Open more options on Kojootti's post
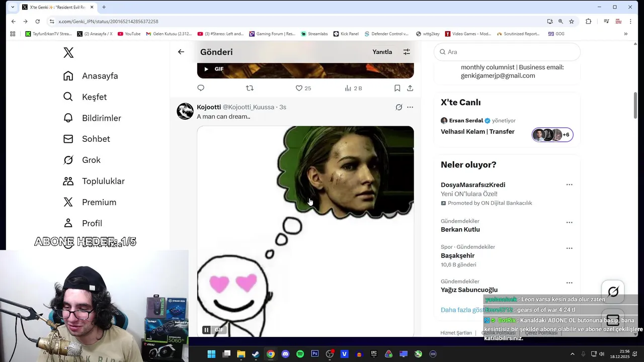Image resolution: width=644 pixels, height=362 pixels. [410, 107]
